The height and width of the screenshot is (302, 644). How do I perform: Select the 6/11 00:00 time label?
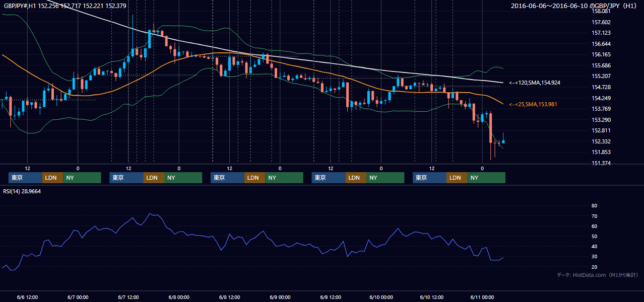[482, 297]
